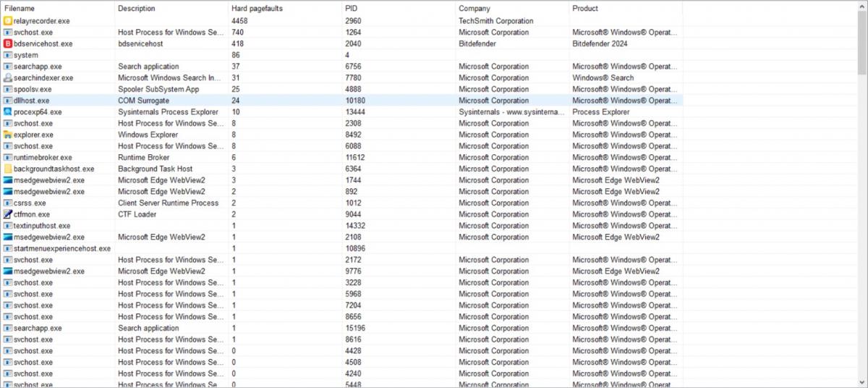Click PID value 10896
This screenshot has height=388, width=868.
click(355, 248)
